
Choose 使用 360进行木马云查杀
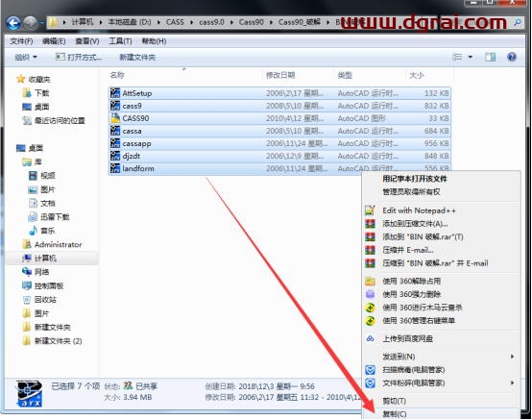tap(423, 308)
